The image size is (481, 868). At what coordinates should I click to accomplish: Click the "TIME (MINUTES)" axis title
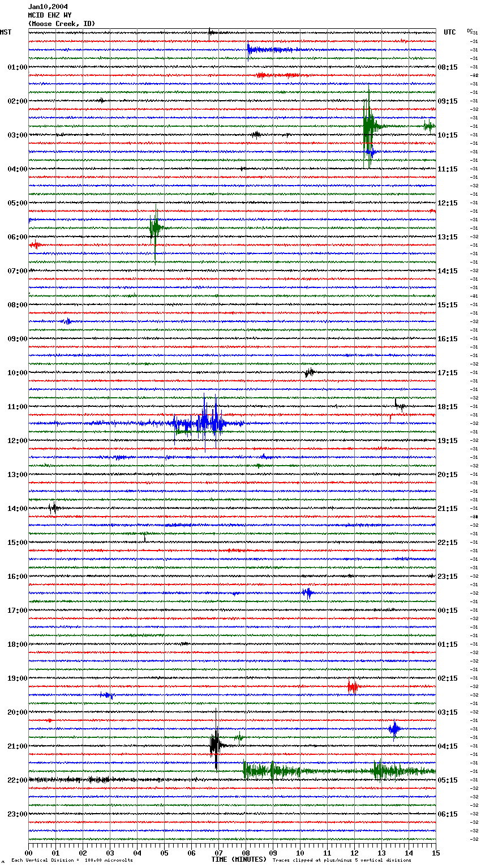pos(239,860)
